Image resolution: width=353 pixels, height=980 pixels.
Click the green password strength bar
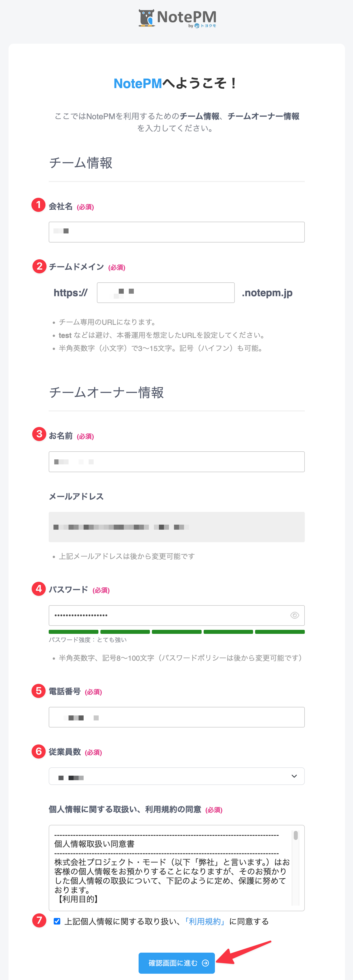point(176,632)
